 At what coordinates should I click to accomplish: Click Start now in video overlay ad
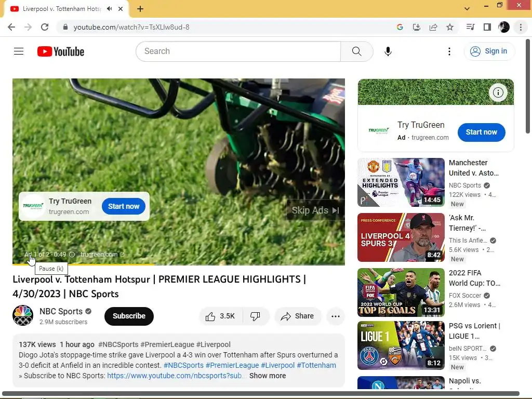pos(124,206)
